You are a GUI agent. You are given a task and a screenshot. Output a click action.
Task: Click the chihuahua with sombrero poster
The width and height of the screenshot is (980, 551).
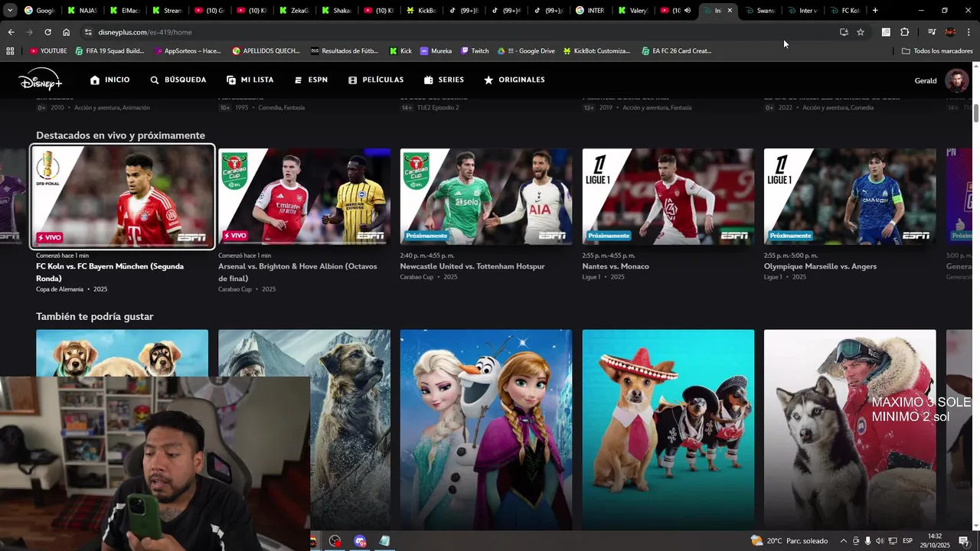(668, 429)
